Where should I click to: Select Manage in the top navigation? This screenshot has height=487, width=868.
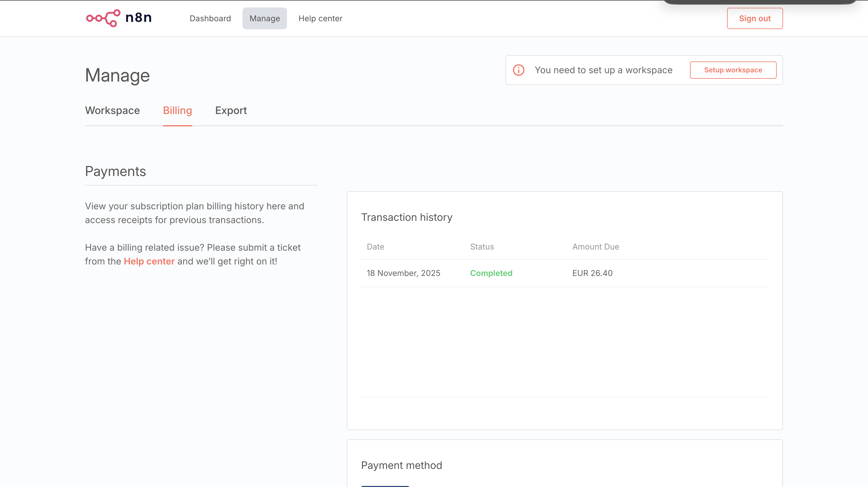265,19
